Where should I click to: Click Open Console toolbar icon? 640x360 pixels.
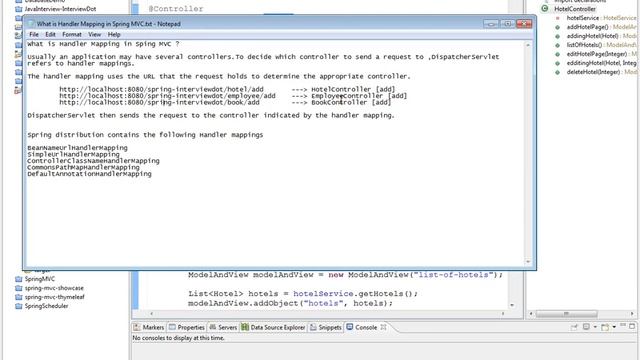(605, 327)
